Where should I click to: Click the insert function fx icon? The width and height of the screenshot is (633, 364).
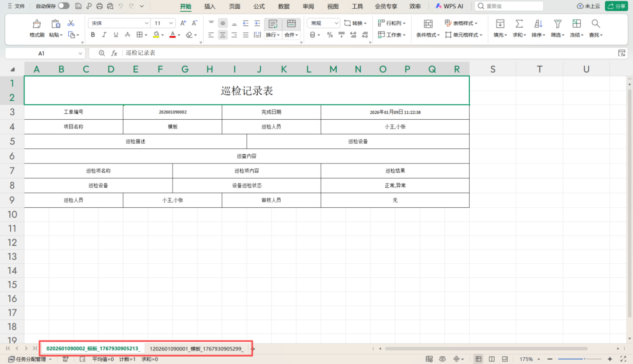tap(114, 53)
